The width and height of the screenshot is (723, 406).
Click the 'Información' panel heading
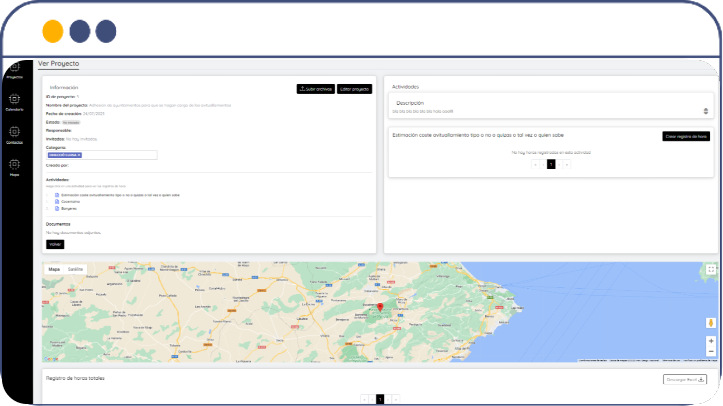coord(64,87)
